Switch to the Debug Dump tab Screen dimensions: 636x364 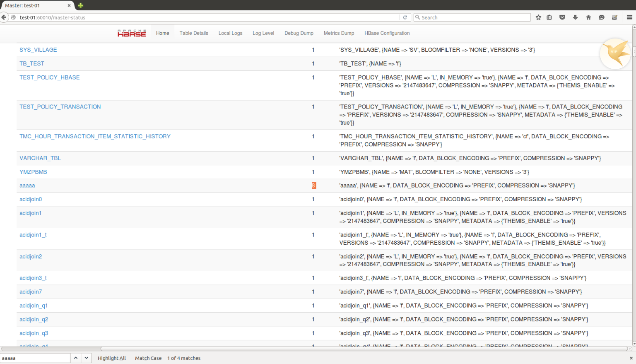click(x=299, y=33)
